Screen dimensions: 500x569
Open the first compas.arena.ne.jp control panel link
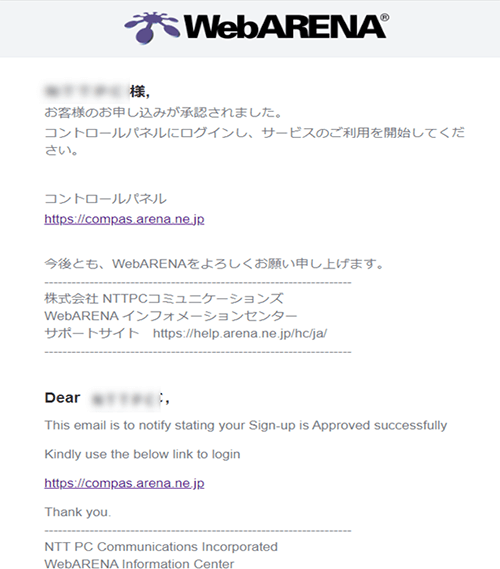coord(124,219)
